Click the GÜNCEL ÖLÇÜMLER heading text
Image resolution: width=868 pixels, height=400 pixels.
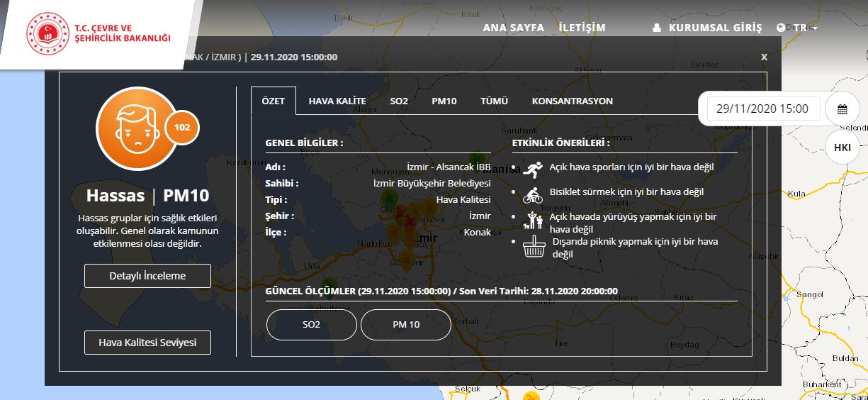pos(441,291)
